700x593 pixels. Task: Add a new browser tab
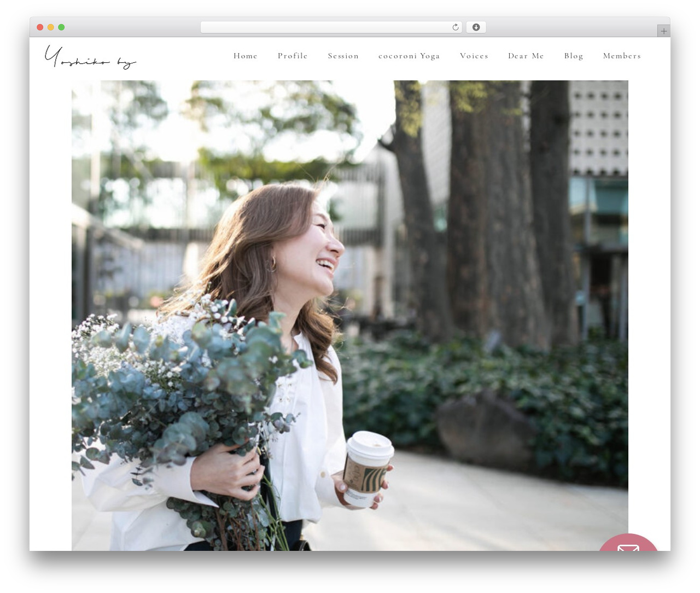[x=663, y=31]
